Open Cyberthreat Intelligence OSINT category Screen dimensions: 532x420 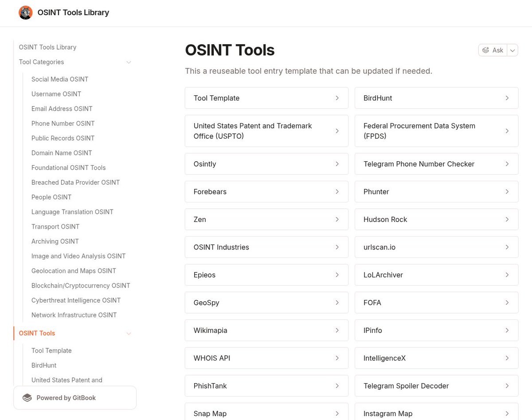click(x=76, y=300)
